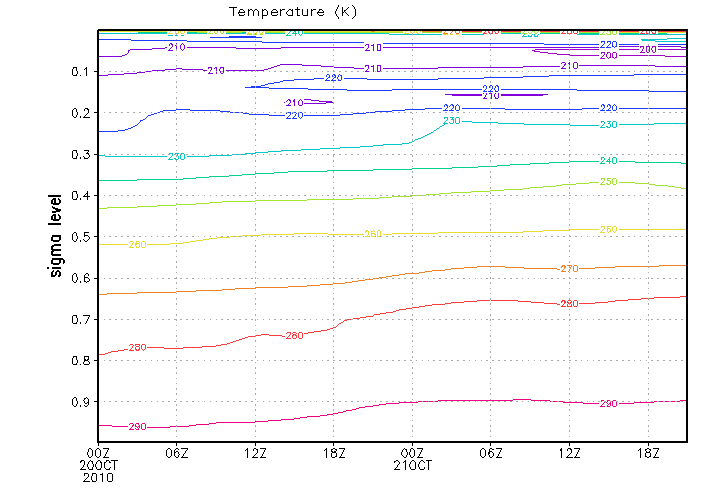Click the red 280 label near 12Z 21OCT

569,303
